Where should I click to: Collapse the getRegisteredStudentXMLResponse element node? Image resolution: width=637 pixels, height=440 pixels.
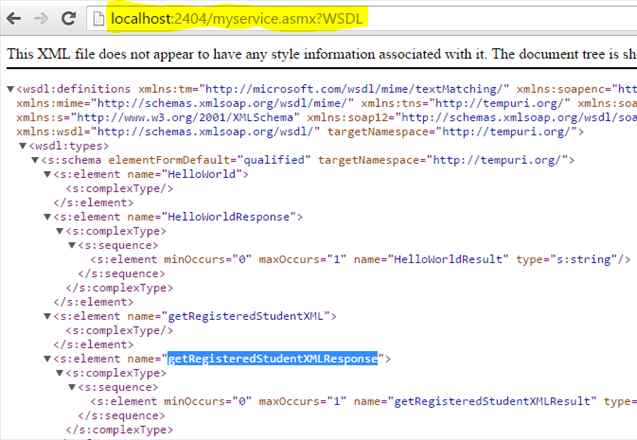[x=47, y=359]
